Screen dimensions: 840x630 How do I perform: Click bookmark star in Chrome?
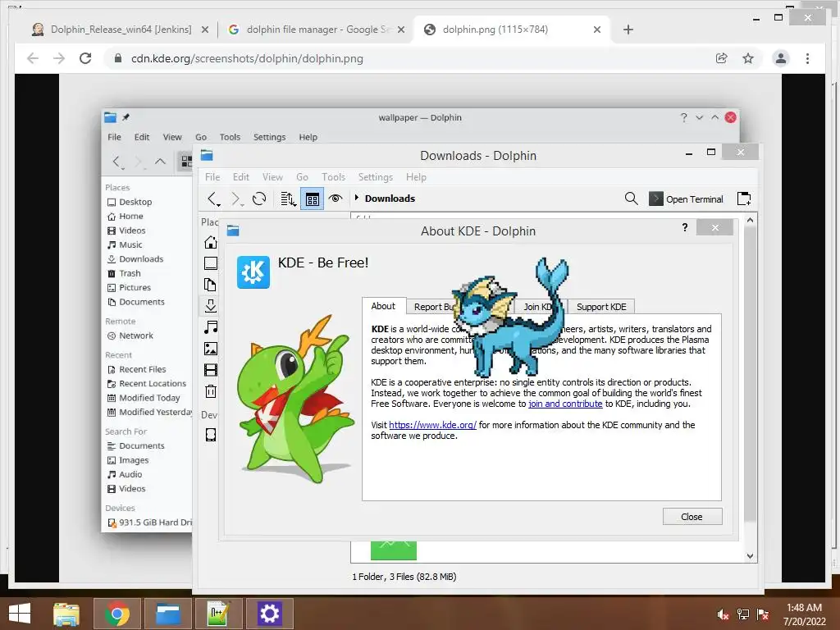click(x=748, y=58)
